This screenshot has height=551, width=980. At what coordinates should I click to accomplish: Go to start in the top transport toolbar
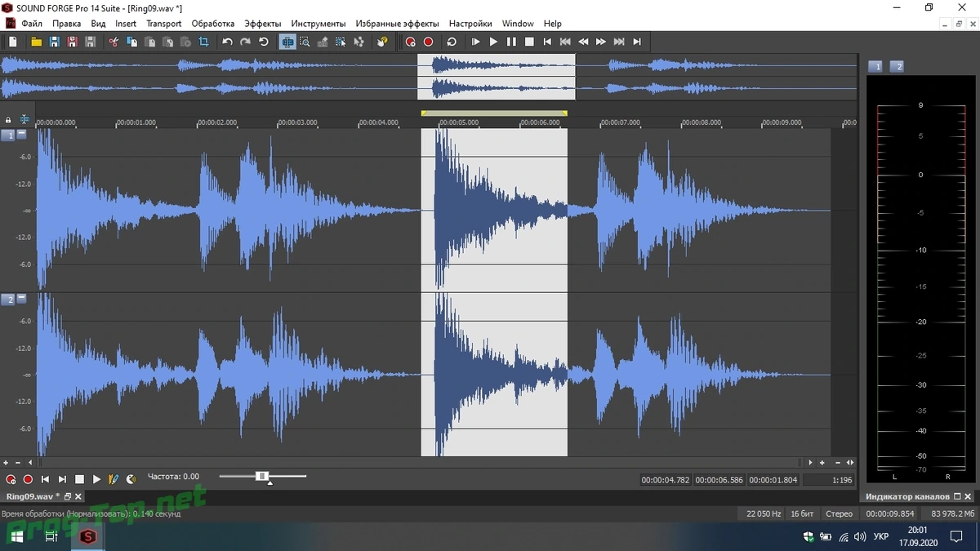click(547, 42)
